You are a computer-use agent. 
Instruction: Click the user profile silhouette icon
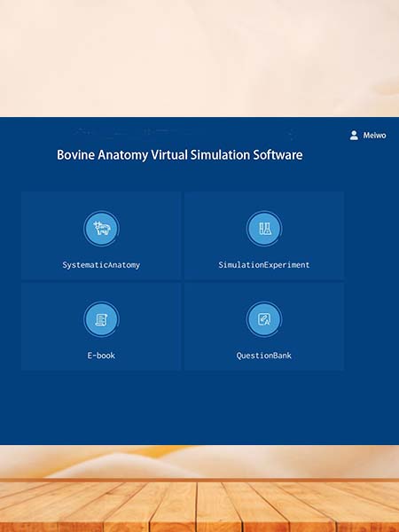click(x=354, y=136)
